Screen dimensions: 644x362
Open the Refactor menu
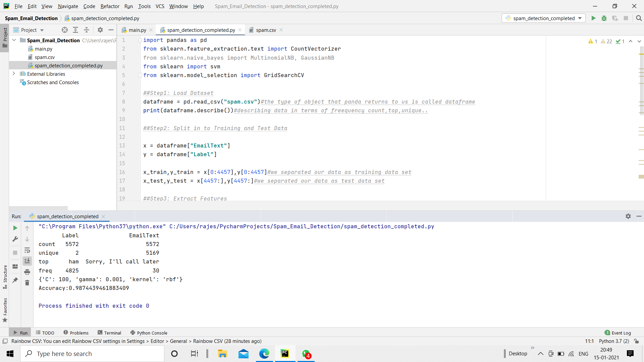(x=110, y=6)
